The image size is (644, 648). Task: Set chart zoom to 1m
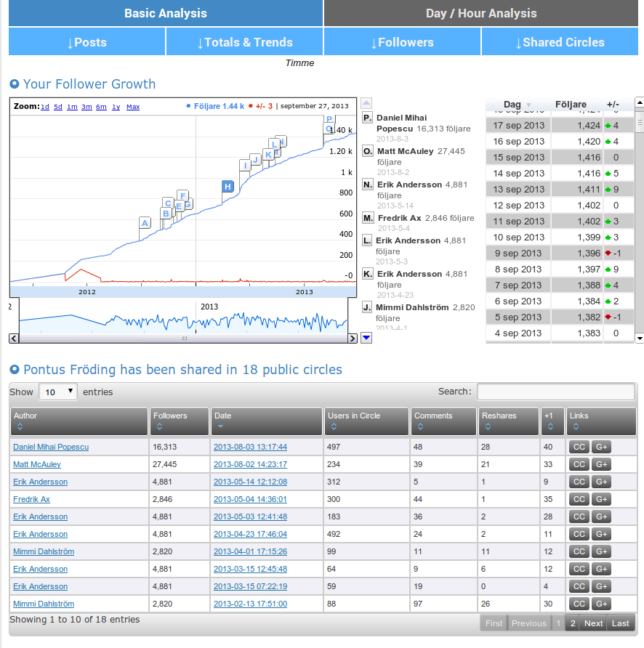72,107
